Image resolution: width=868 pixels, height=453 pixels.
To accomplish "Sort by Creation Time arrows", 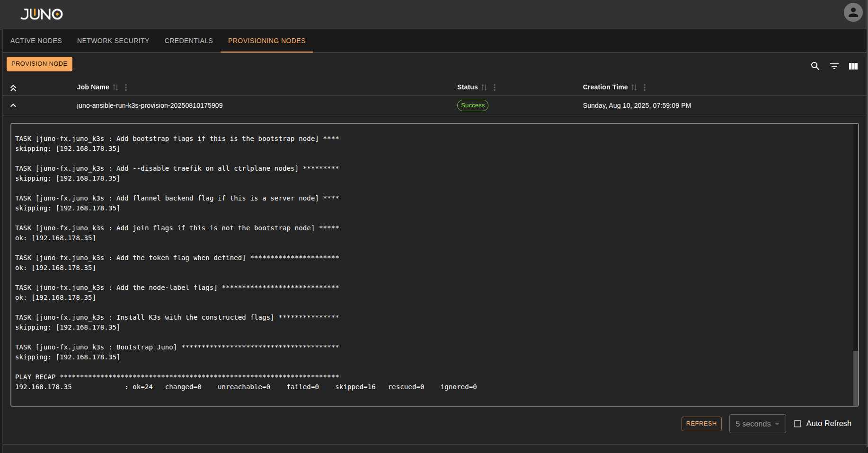I will tap(634, 87).
